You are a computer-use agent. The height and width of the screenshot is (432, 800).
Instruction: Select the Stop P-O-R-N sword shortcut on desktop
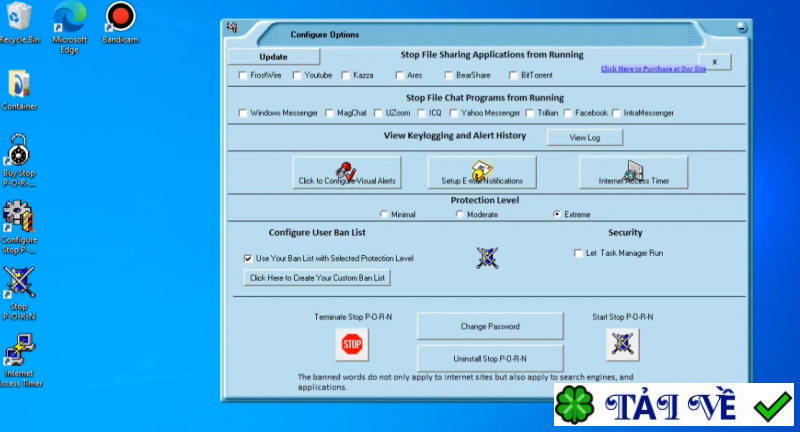19,294
